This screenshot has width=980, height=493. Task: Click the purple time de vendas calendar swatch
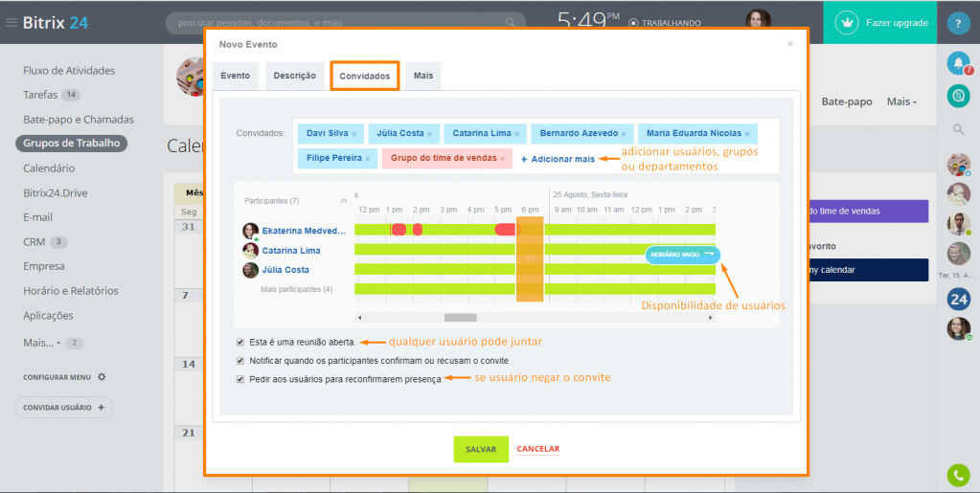(868, 212)
